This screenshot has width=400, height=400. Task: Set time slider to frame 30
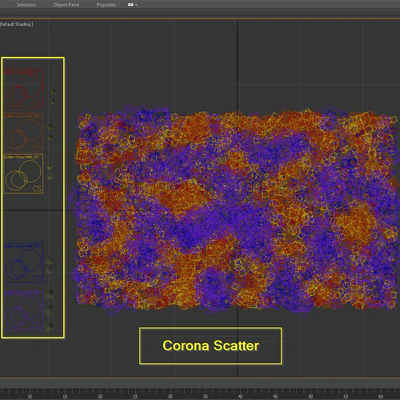(x=170, y=396)
